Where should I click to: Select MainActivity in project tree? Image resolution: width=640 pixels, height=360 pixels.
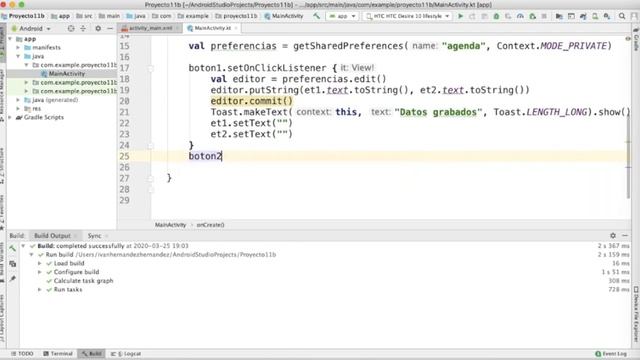click(62, 73)
